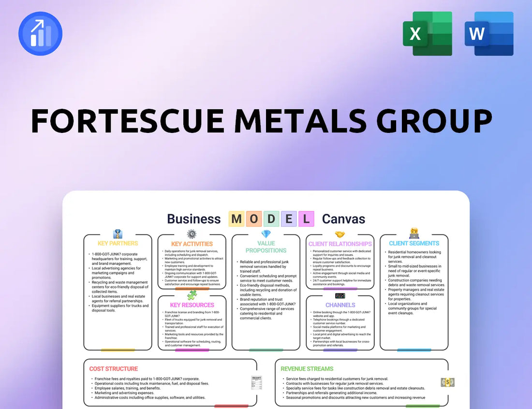Click the gear icon above Key Activities
This screenshot has width=532, height=409.
tap(192, 234)
